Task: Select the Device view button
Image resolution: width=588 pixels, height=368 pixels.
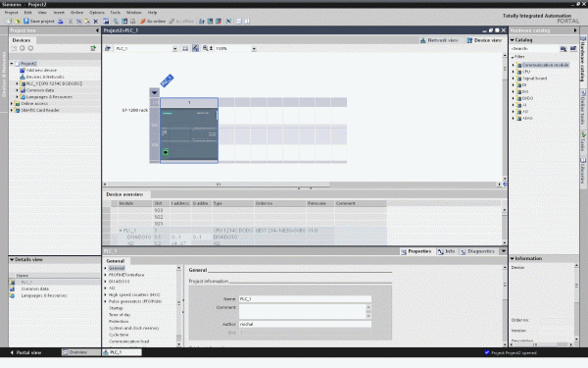Action: [484, 40]
